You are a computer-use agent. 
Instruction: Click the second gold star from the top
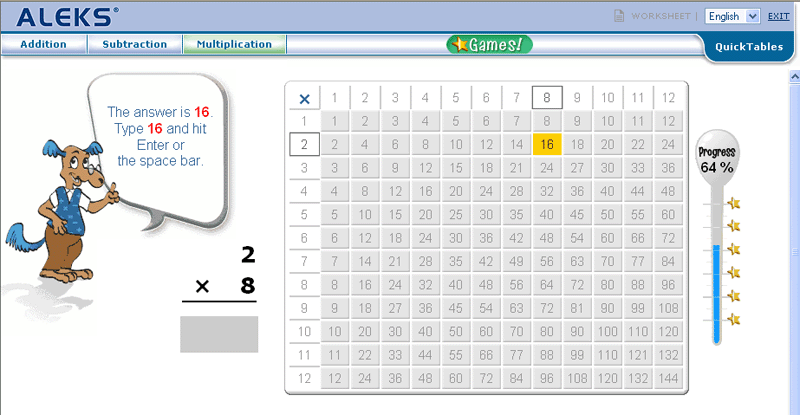734,225
